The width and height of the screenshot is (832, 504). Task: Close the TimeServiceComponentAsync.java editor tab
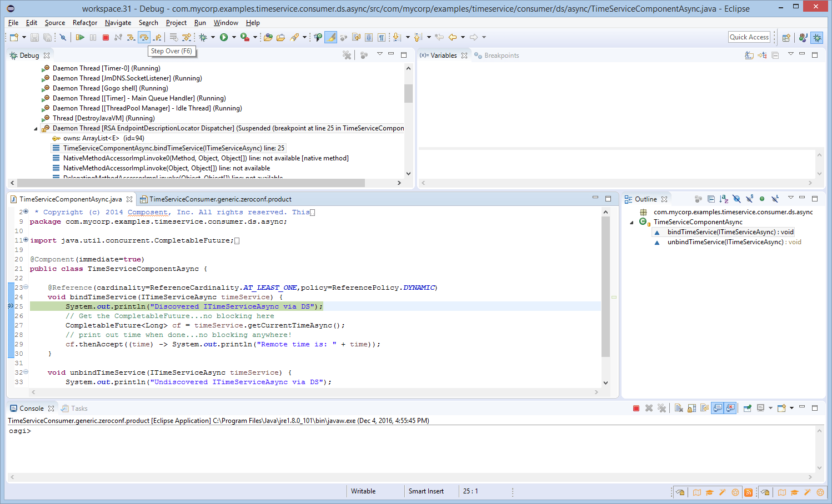[x=129, y=199]
